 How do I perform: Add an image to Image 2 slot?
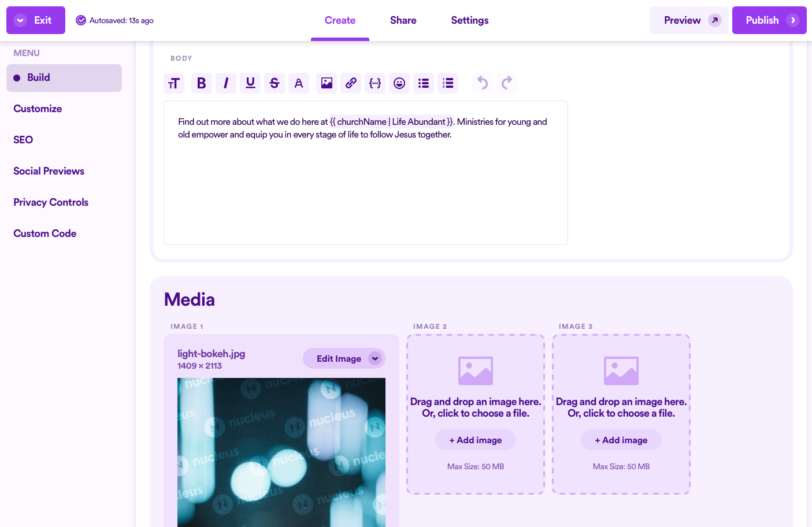(x=476, y=440)
